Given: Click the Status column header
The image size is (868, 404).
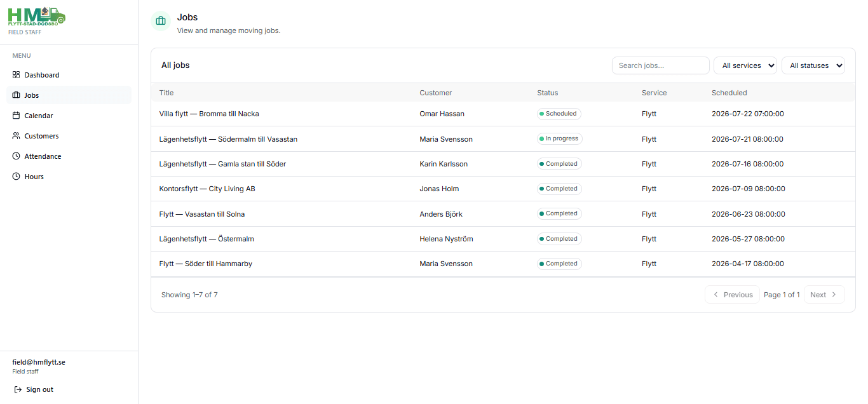Looking at the screenshot, I should (x=548, y=93).
